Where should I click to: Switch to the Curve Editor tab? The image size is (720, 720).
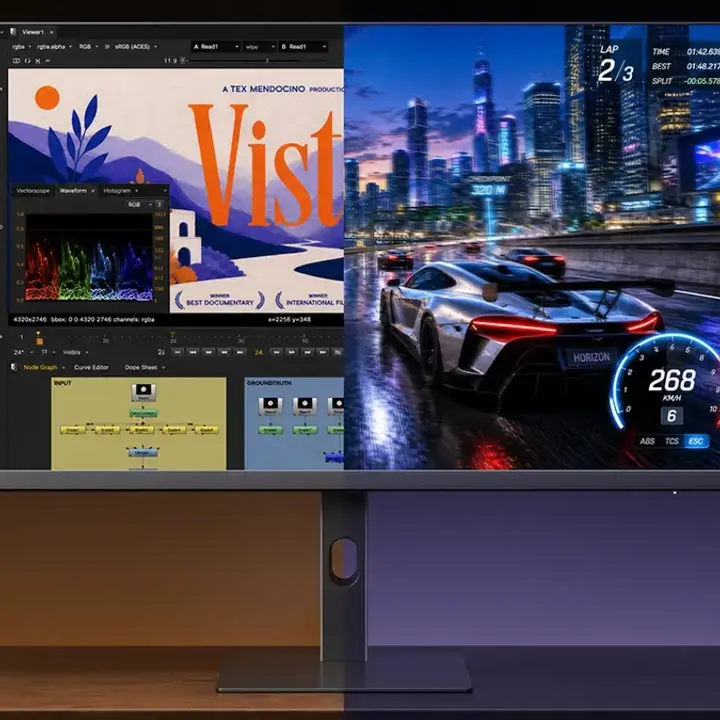(91, 367)
